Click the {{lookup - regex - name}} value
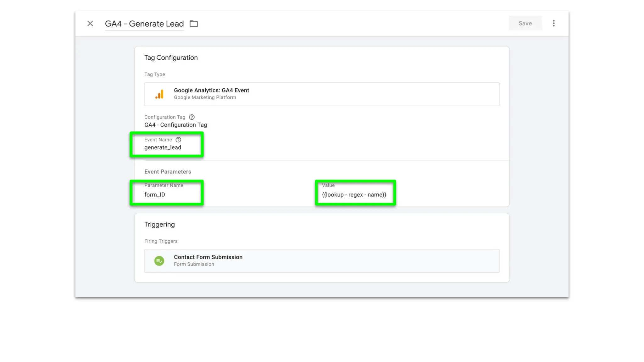644x362 pixels. 354,195
